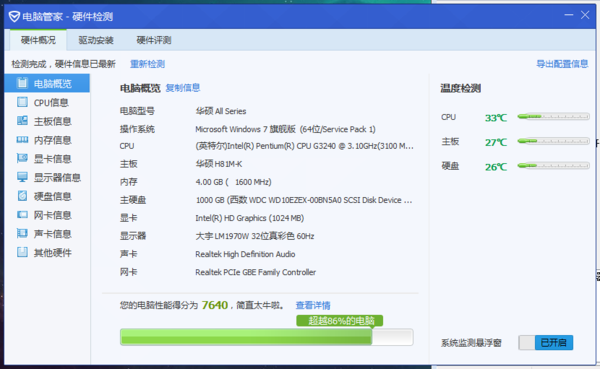Click the 检测完成，硬件信息已最新 status text

pos(63,64)
